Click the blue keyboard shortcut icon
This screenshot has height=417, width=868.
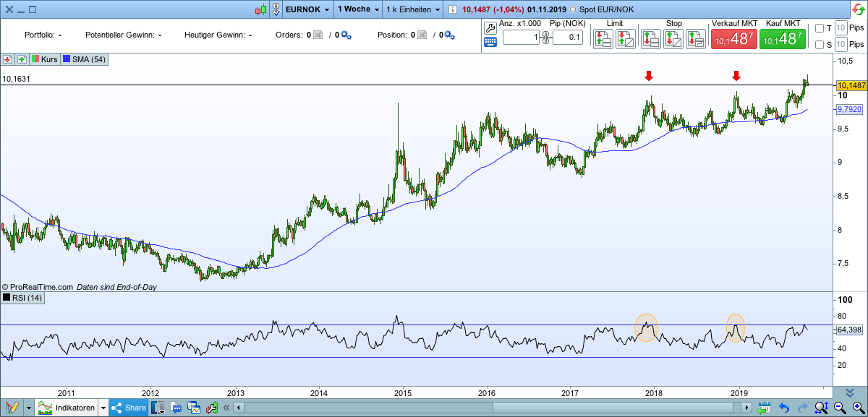coord(490,41)
